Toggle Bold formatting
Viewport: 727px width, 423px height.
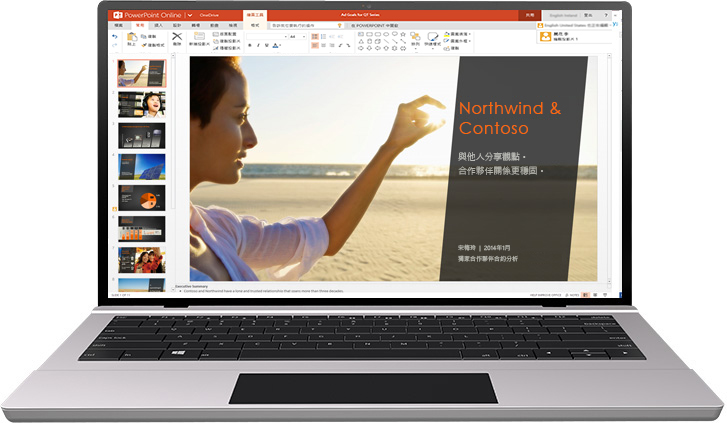point(250,45)
